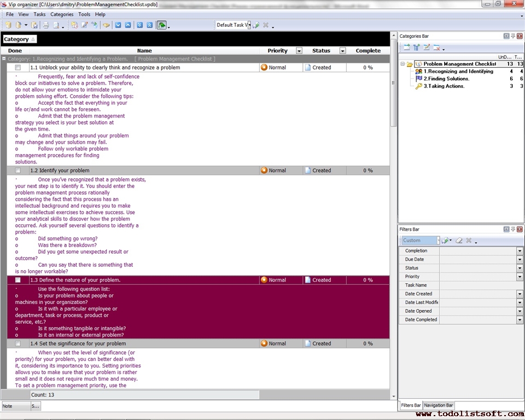Click the Category grouping header button
This screenshot has height=420, width=525.
coord(19,39)
